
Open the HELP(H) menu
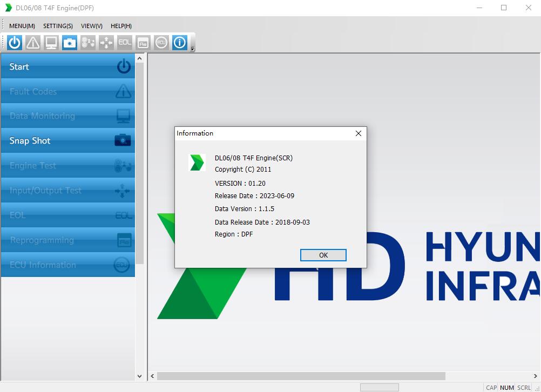pyautogui.click(x=121, y=26)
